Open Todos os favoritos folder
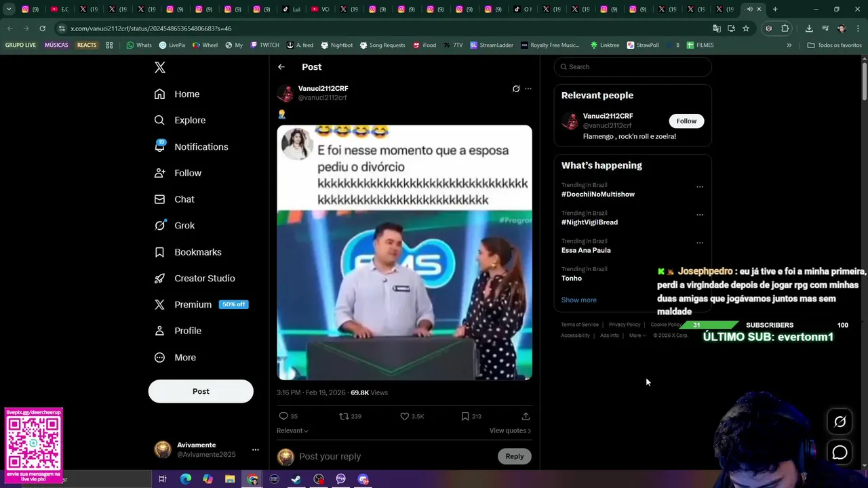This screenshot has width=868, height=488. click(834, 45)
